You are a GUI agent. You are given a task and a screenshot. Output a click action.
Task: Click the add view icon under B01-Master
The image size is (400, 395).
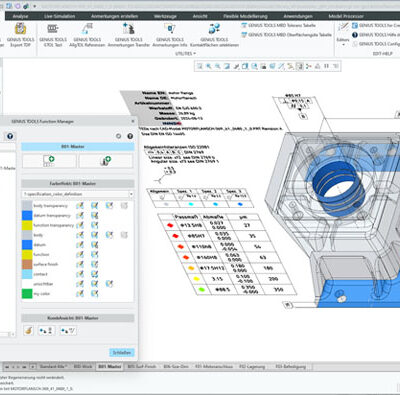pyautogui.click(x=49, y=161)
